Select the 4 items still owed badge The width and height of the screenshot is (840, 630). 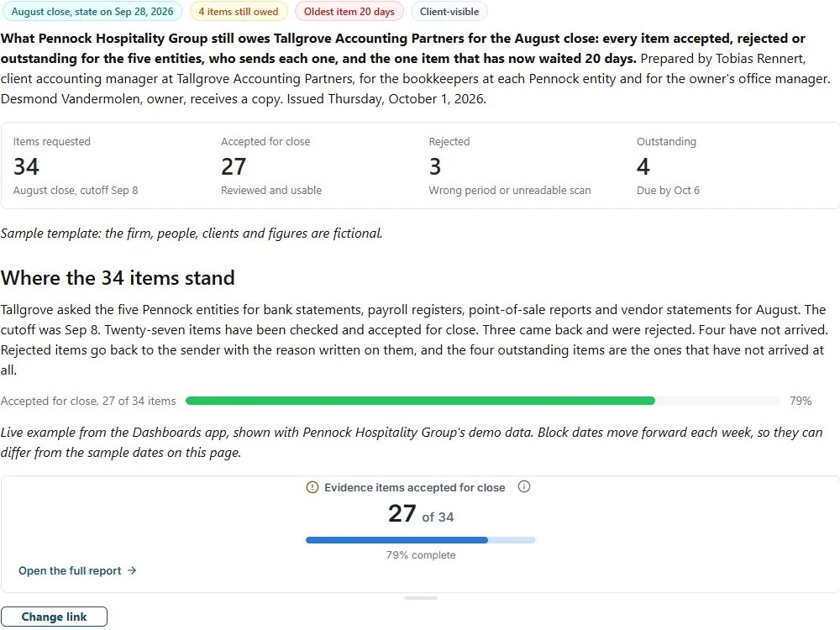pyautogui.click(x=239, y=11)
